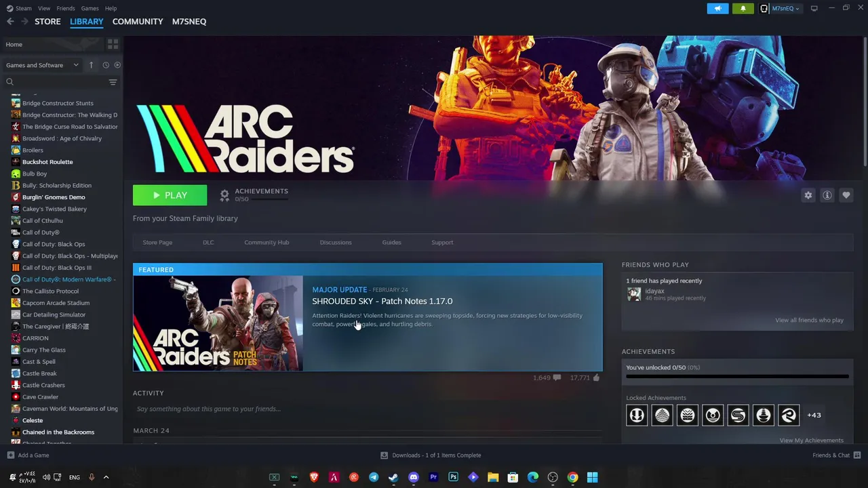Click the green PLAY button
Screen dimensions: 868x488
click(x=170, y=195)
